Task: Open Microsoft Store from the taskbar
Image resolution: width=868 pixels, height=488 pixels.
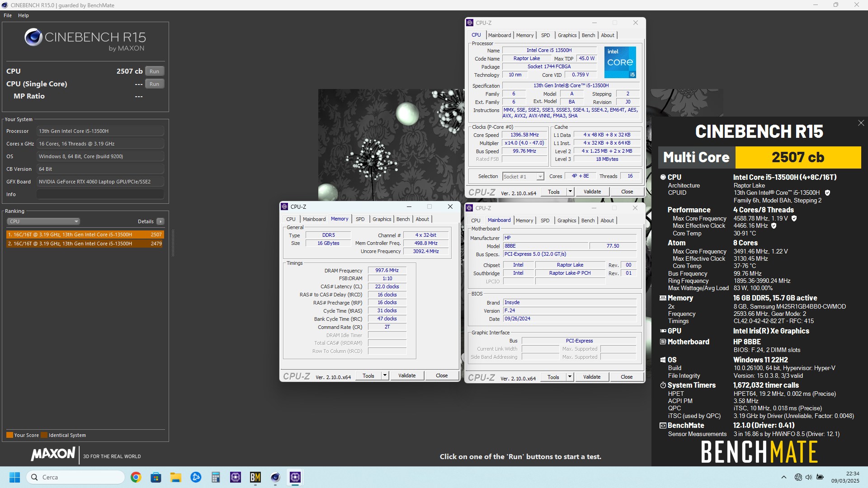Action: [x=156, y=477]
